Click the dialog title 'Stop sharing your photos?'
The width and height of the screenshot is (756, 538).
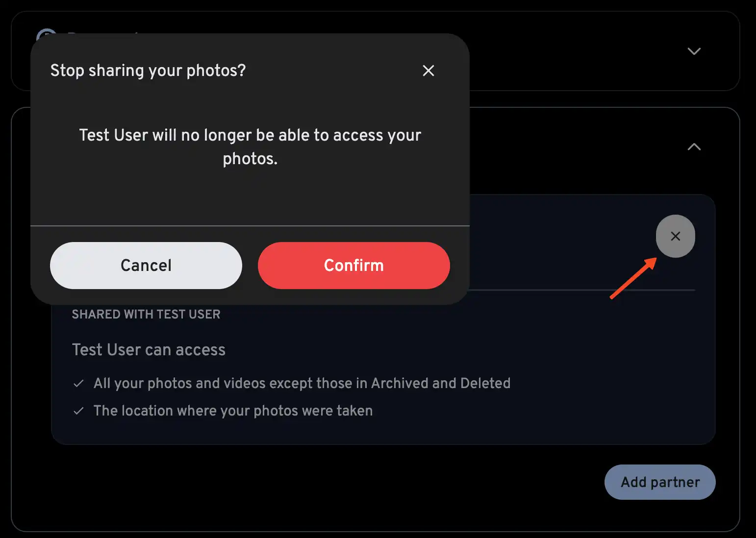click(x=148, y=70)
